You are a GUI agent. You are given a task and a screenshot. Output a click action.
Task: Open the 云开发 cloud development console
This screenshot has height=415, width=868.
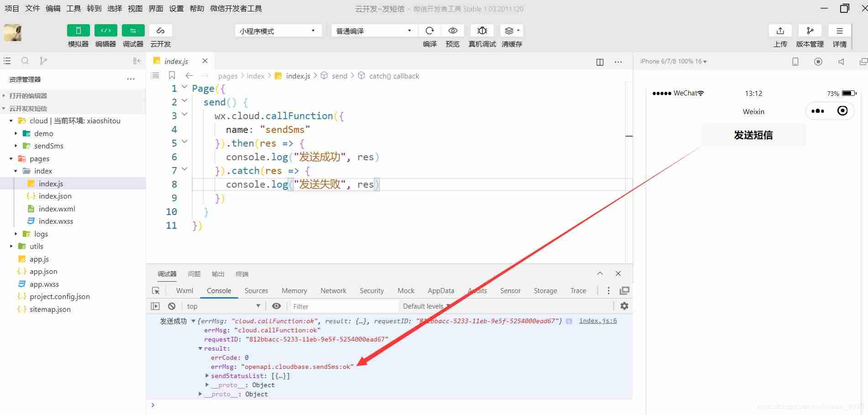pos(160,31)
